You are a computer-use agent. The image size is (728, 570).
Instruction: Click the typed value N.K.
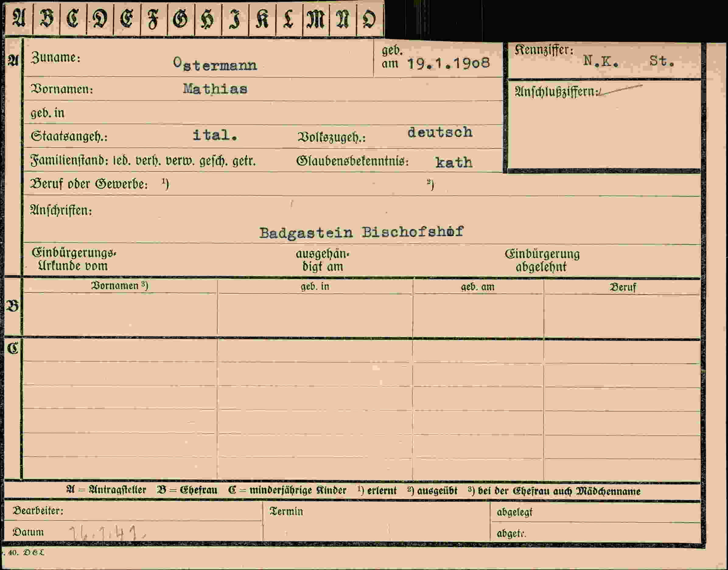[x=601, y=61]
